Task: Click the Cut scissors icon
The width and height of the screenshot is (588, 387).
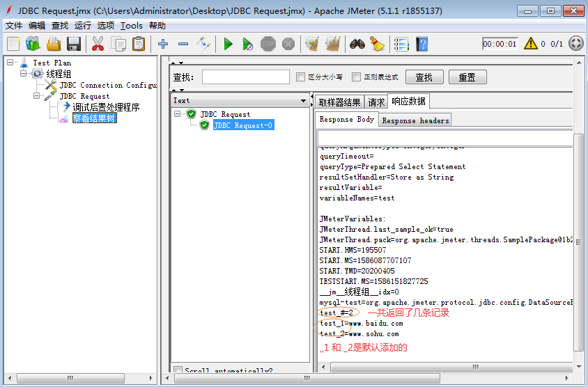Action: (98, 44)
